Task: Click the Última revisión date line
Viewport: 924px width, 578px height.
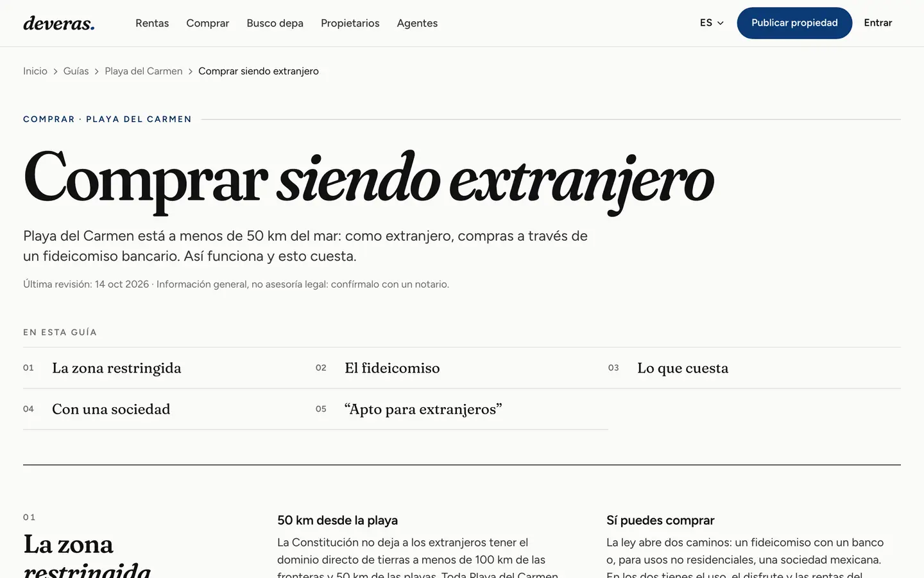Action: point(236,285)
